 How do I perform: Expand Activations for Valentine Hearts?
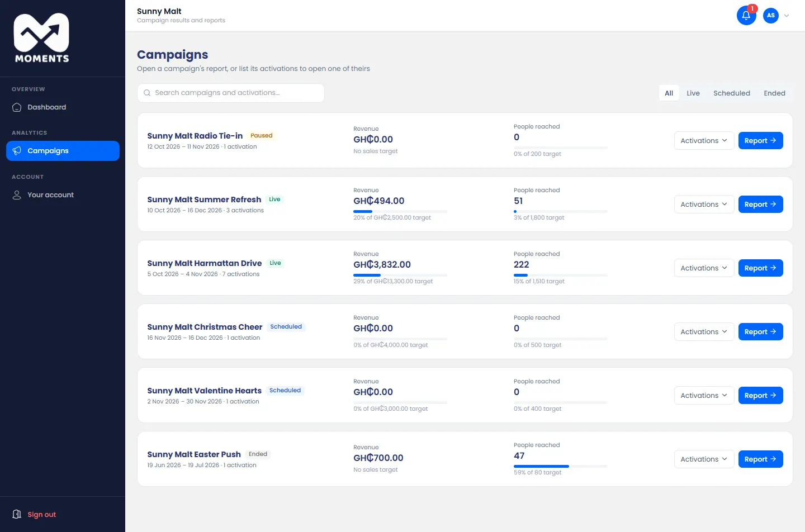tap(704, 396)
